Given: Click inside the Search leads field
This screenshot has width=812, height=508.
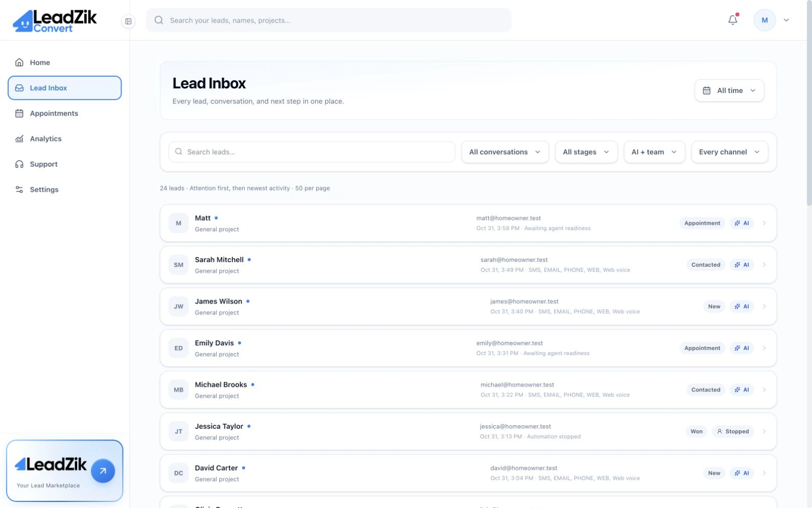Looking at the screenshot, I should point(312,152).
